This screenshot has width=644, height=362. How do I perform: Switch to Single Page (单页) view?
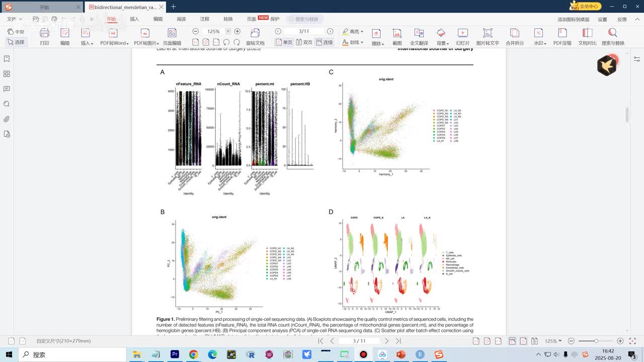(284, 42)
